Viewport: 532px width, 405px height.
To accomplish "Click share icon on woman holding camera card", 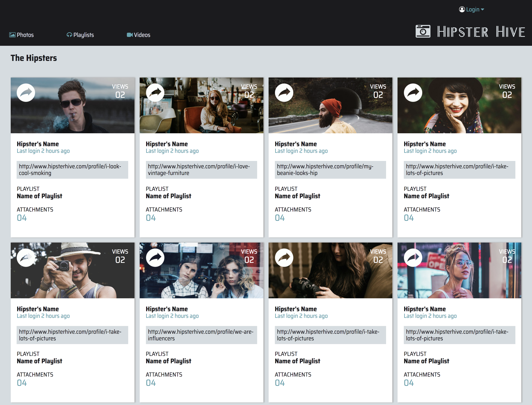I will coord(284,258).
